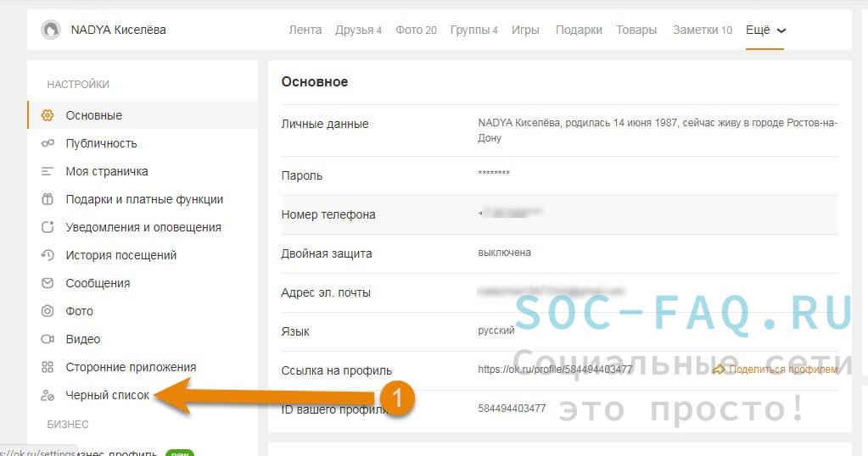Screen dimensions: 868x456
Task: Open the Лента tab
Action: click(305, 30)
